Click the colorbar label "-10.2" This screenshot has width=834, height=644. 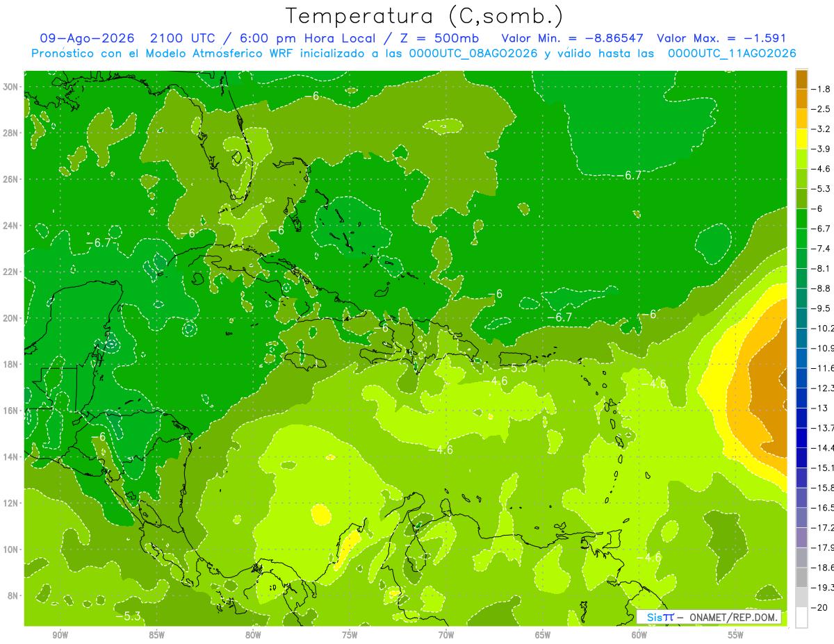(823, 329)
